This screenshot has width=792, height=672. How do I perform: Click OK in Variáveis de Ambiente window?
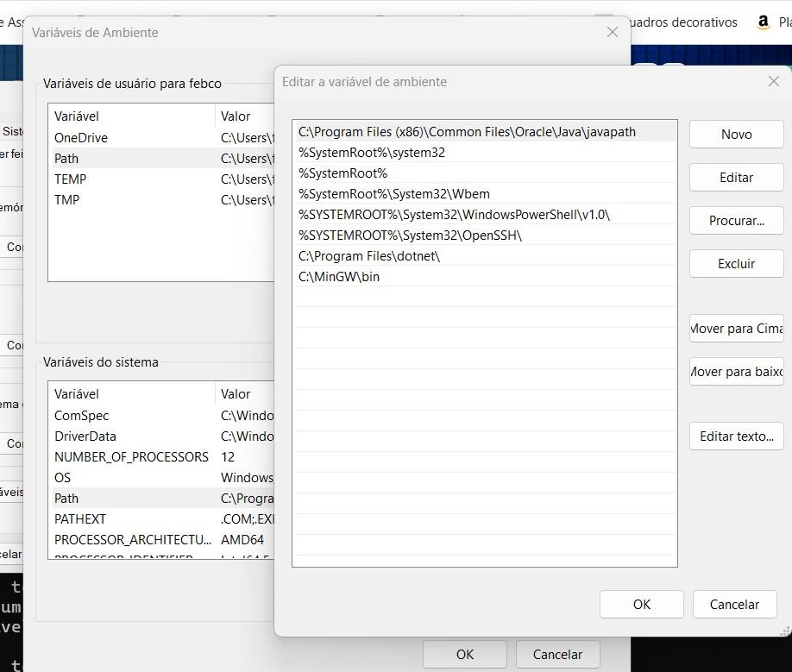[465, 655]
